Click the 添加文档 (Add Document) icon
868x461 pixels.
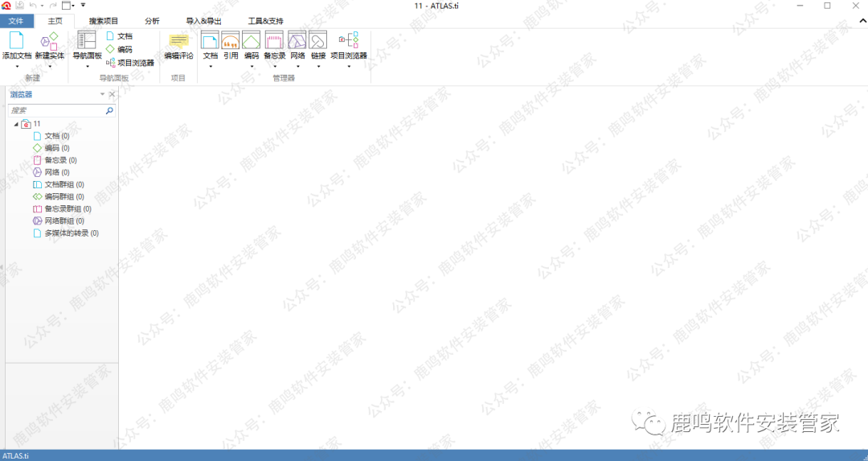click(x=16, y=42)
